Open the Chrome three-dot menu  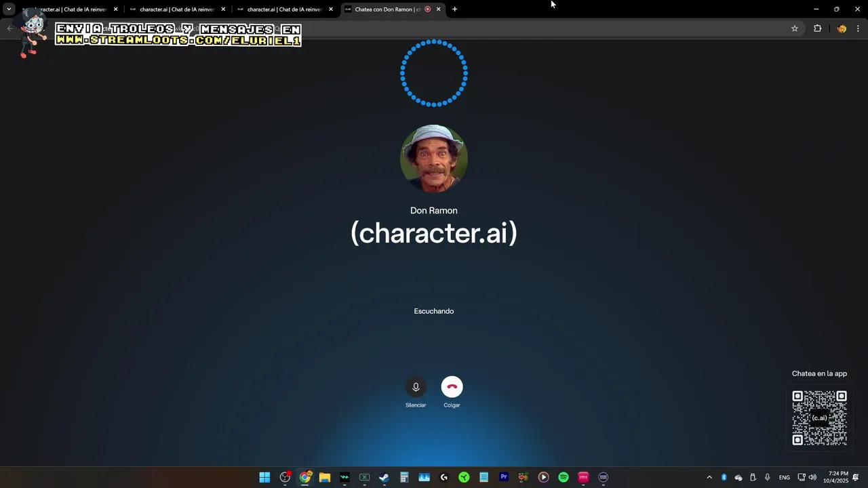click(x=858, y=28)
